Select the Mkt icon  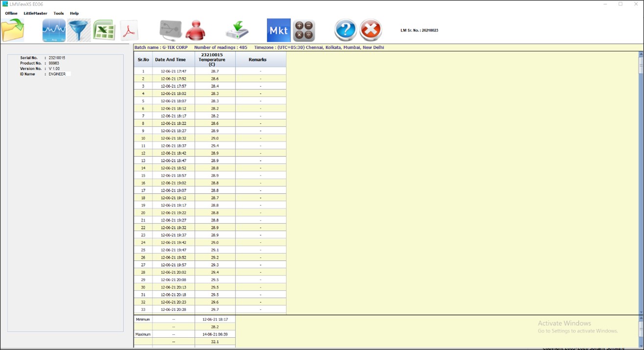point(278,29)
